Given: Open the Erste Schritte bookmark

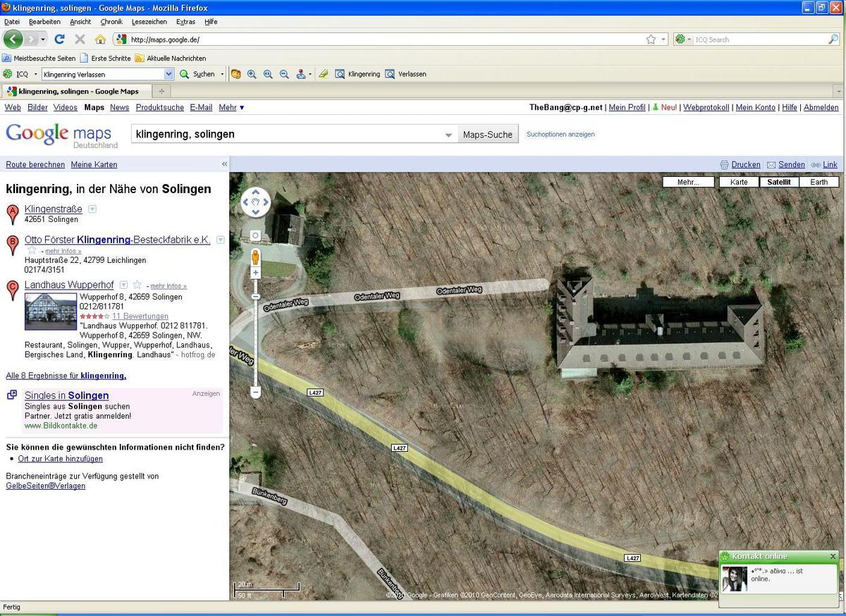Looking at the screenshot, I should [105, 58].
